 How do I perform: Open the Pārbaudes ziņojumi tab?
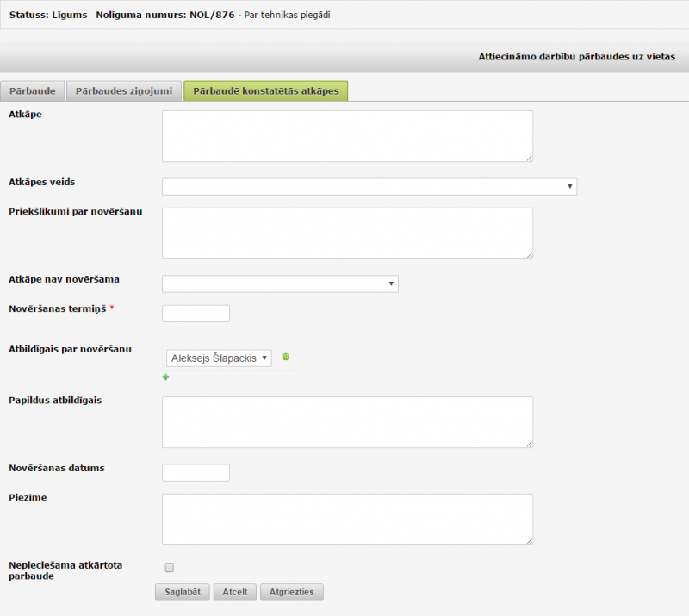(x=124, y=91)
